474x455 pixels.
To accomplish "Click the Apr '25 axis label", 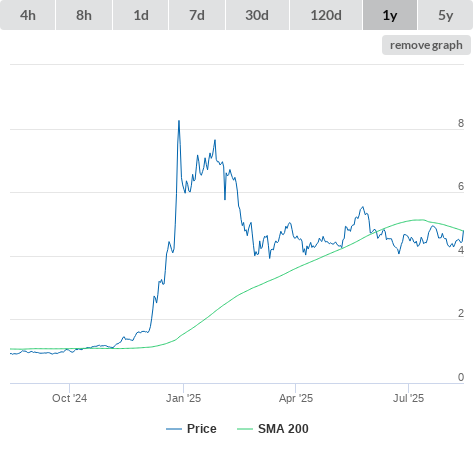I will 296,398.
